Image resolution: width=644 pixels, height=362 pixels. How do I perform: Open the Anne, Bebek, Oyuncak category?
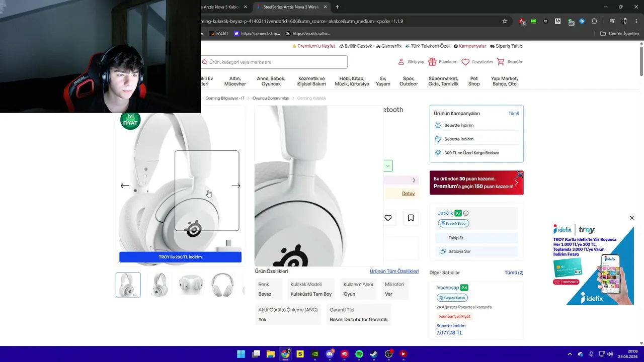point(271,81)
